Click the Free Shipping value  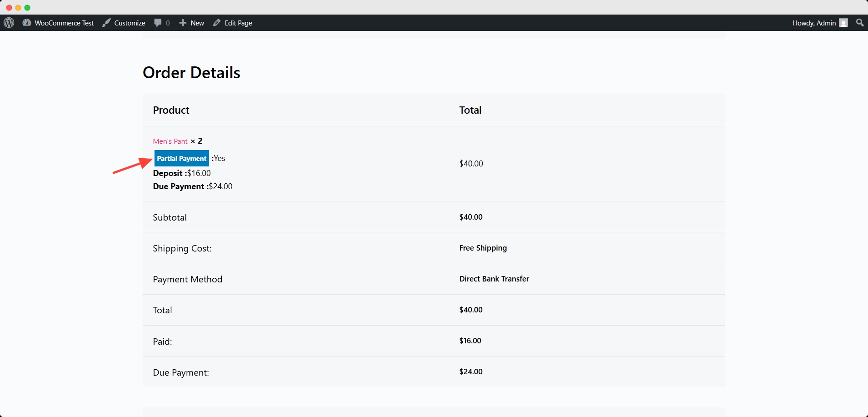[483, 248]
